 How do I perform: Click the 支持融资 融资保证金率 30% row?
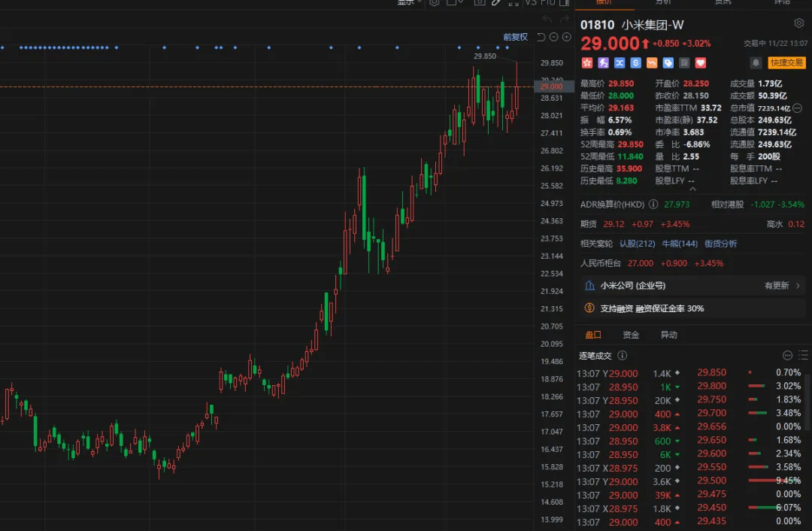tap(693, 308)
